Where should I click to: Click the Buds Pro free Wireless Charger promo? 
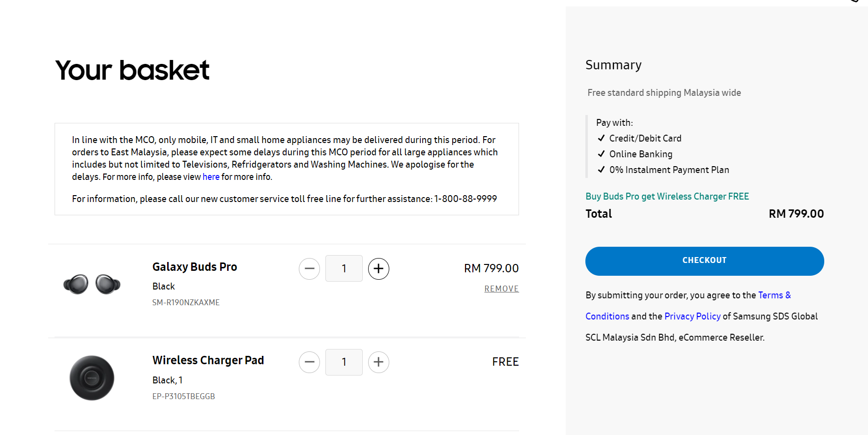[667, 197]
